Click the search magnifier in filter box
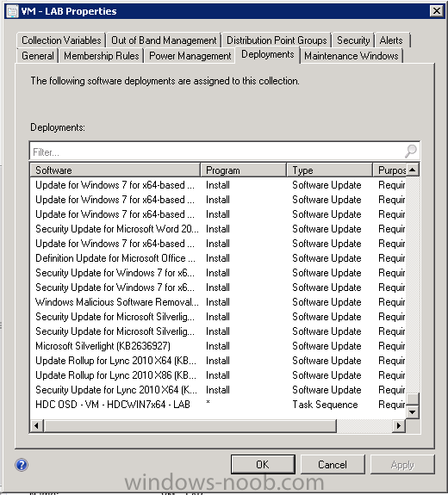The image size is (448, 495). point(411,152)
